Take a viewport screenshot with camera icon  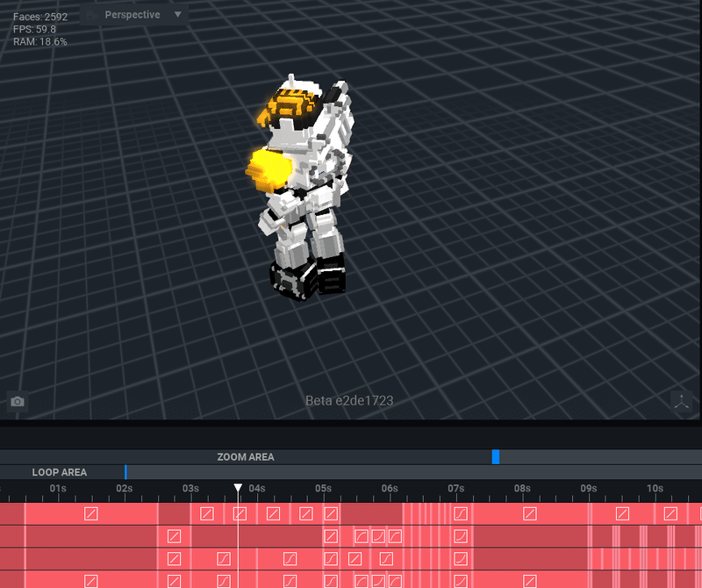tap(18, 401)
